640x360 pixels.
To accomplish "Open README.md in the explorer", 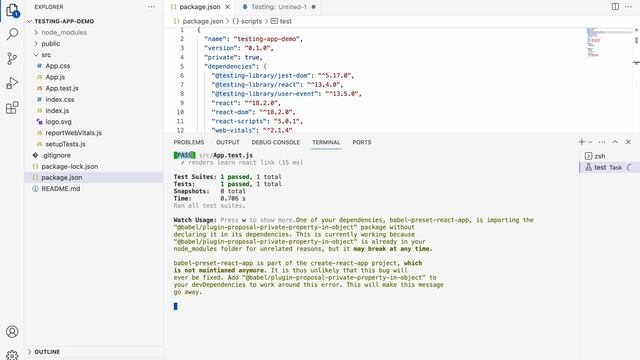I will pos(60,189).
